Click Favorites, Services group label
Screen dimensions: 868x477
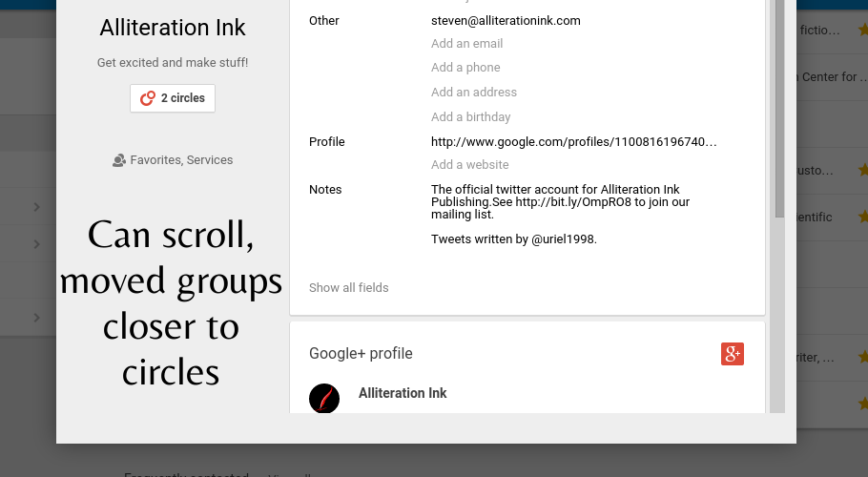coord(181,160)
